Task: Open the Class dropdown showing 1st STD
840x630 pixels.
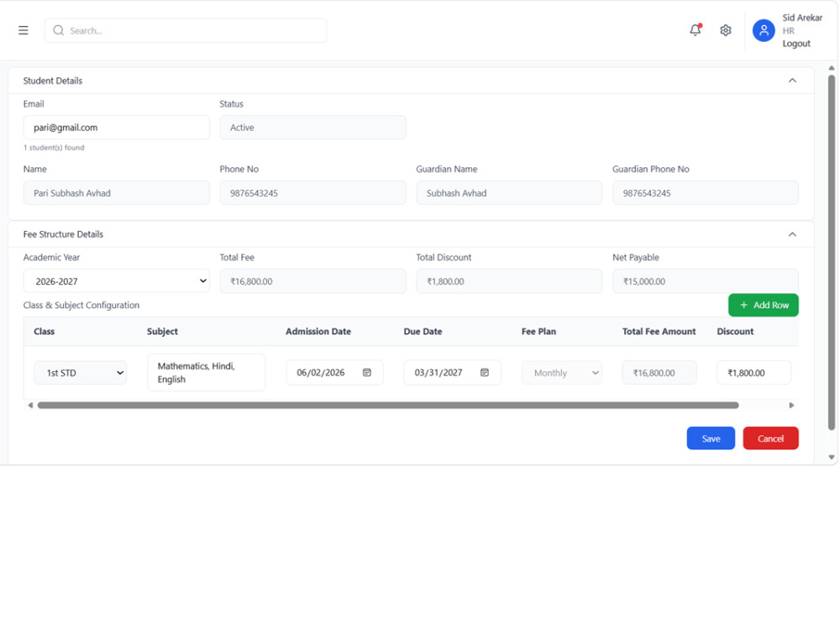Action: click(81, 373)
